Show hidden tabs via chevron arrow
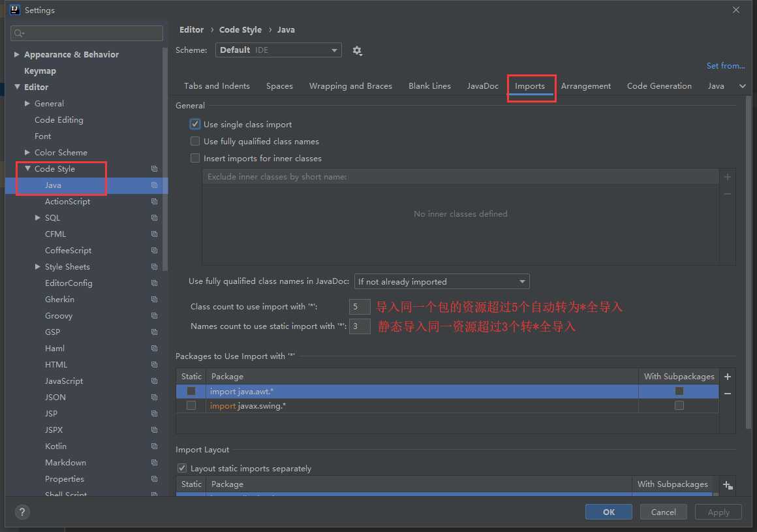Screen dimensions: 757x532 pos(743,86)
